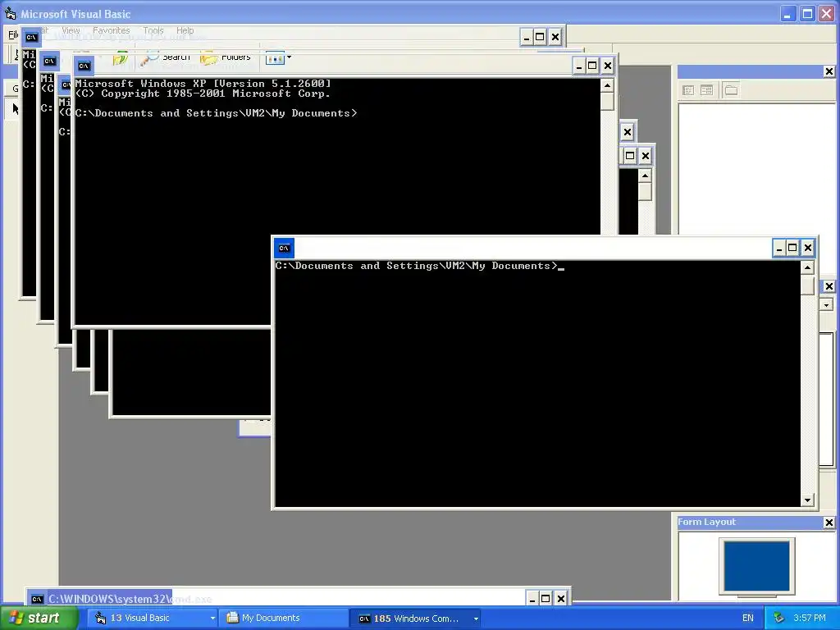Viewport: 840px width, 630px height.
Task: Click the C:\WINDOWS\system32\cmd.exe title bar text
Action: point(130,599)
